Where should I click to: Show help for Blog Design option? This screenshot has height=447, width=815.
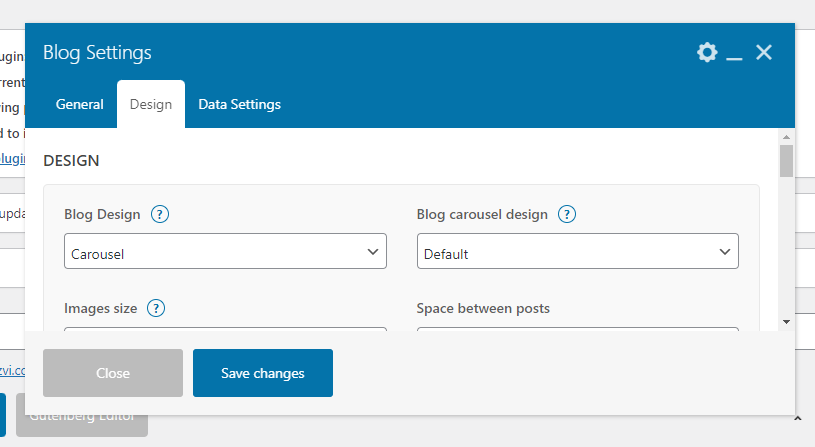pos(159,214)
